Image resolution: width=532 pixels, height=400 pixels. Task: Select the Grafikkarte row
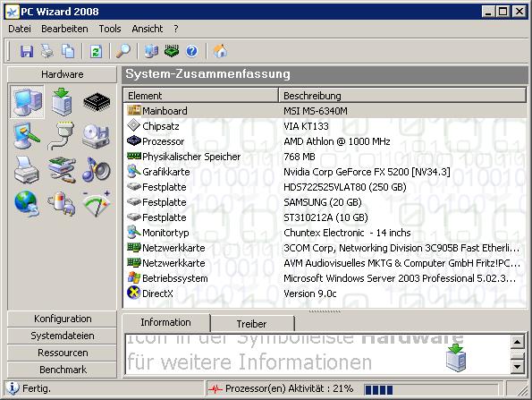[x=325, y=172]
